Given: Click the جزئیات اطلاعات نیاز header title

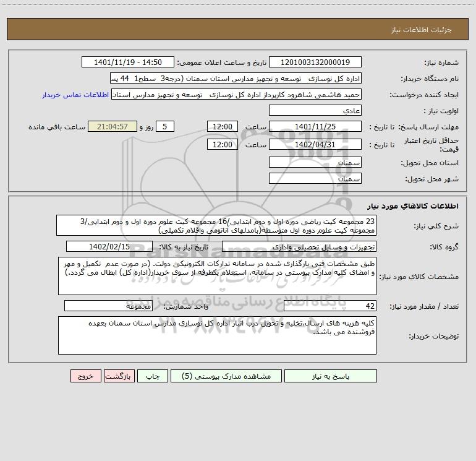Looking at the screenshot, I should 421,30.
